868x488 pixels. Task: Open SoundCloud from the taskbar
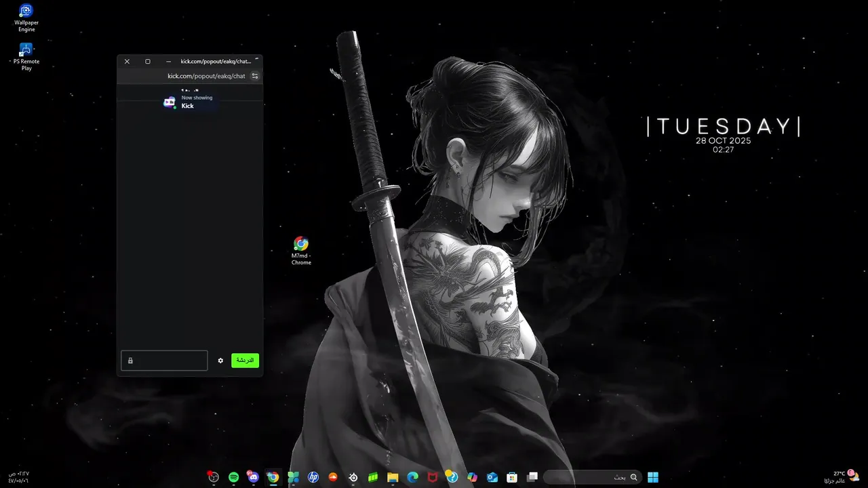point(333,477)
